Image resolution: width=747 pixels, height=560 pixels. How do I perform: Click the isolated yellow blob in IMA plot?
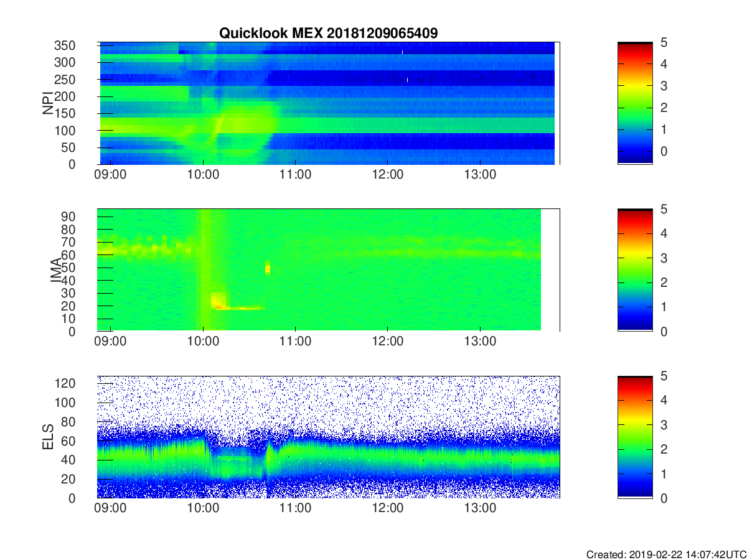pyautogui.click(x=268, y=268)
